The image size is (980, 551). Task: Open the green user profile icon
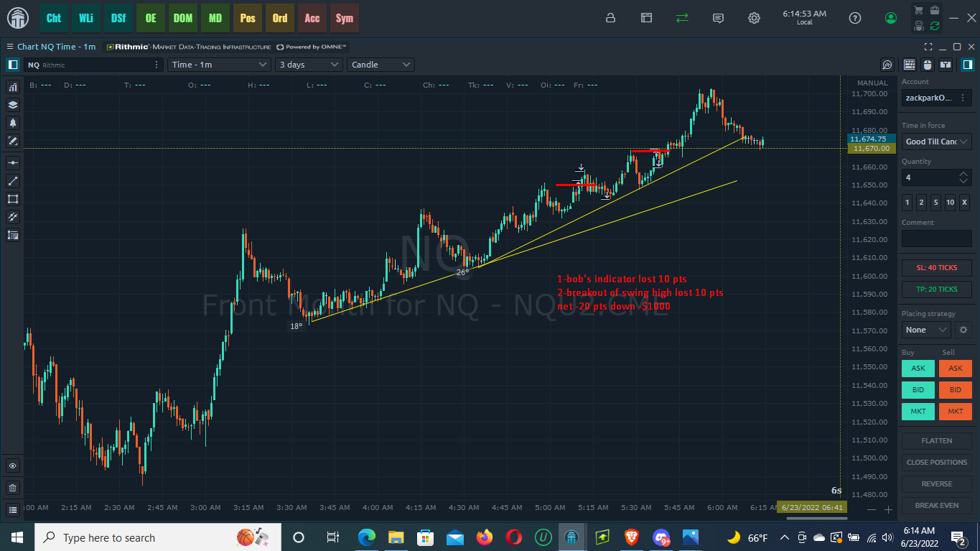[891, 18]
